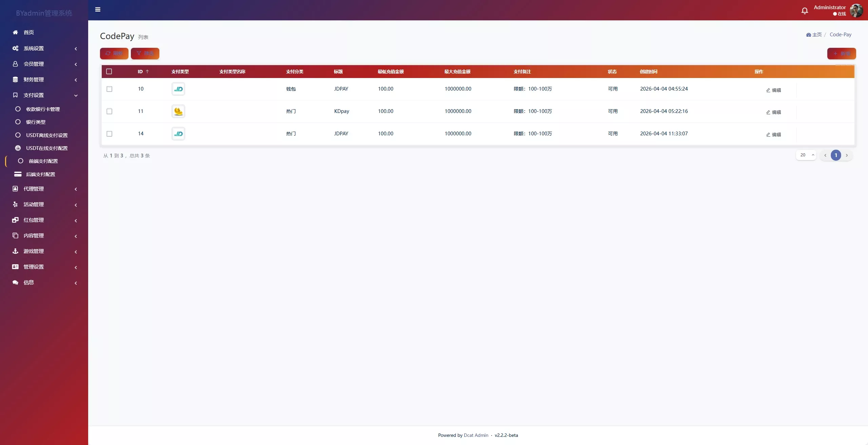This screenshot has width=868, height=445.
Task: Click the 2026-04-04 05:22:16 timestamp cell
Action: tap(664, 111)
